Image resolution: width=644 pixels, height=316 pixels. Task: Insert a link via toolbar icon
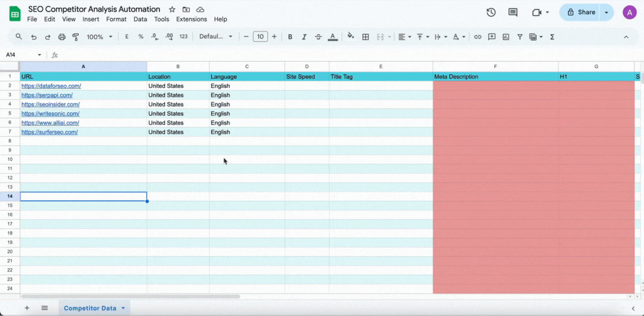[478, 37]
